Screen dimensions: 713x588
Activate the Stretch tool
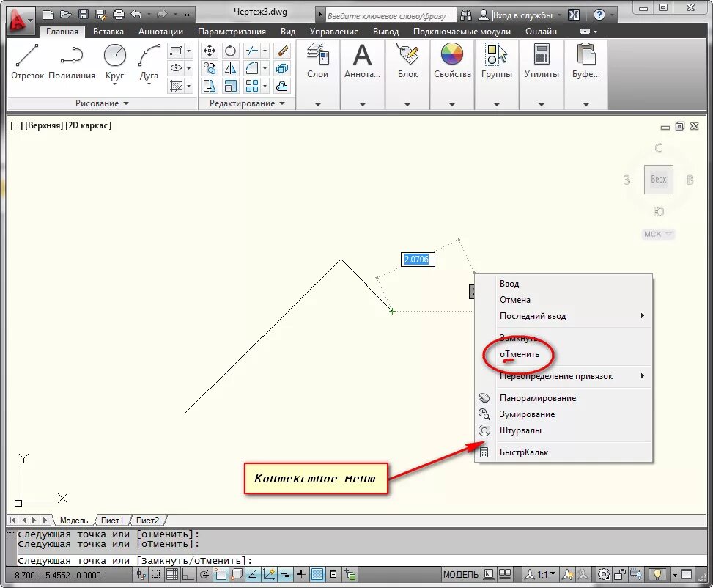209,86
